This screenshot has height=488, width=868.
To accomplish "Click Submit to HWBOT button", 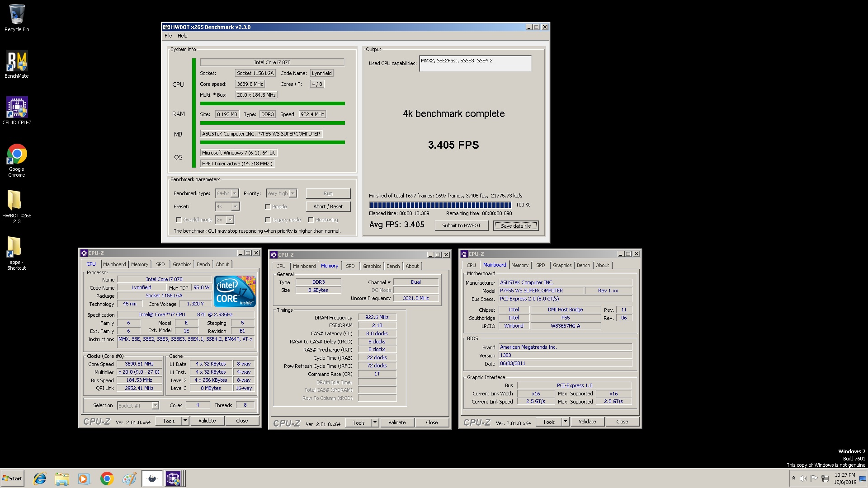I will coord(462,225).
